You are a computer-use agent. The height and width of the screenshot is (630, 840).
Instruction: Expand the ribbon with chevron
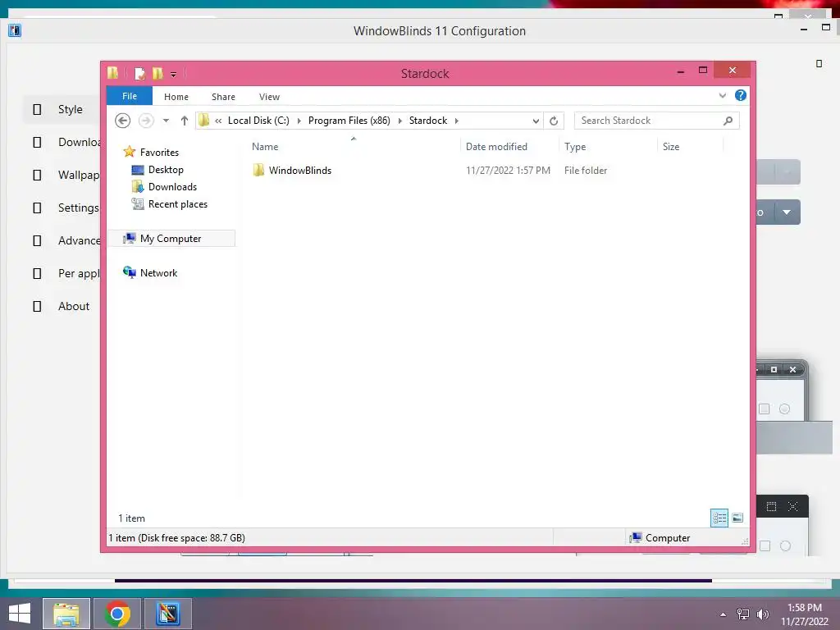point(722,95)
